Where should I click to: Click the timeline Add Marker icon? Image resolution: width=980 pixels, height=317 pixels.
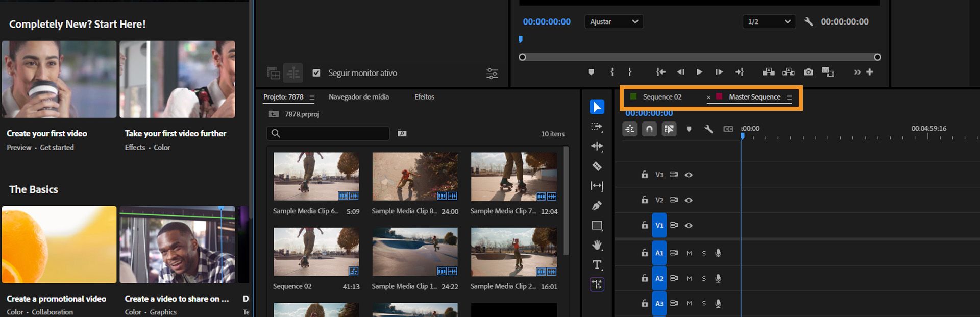click(689, 129)
